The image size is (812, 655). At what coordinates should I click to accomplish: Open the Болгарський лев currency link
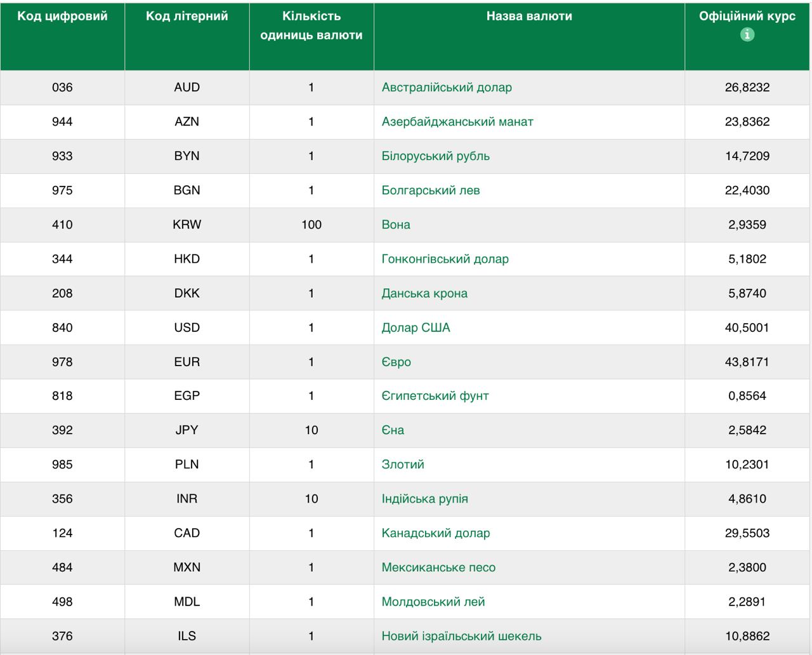coord(430,190)
